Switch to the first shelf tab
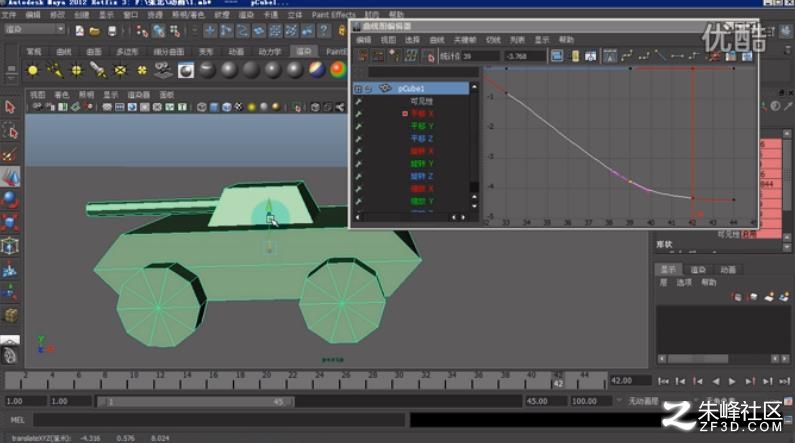Screen dimensions: 795x443 click(x=34, y=51)
